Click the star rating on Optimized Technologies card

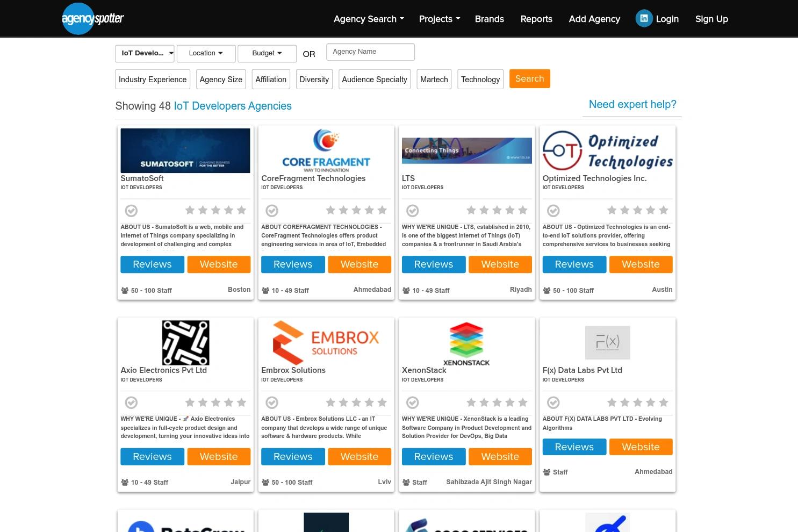[637, 210]
